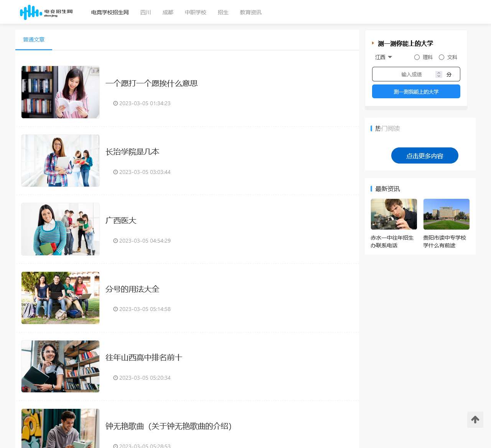The width and height of the screenshot is (491, 448).
Task: Switch to the 普通文章 tab
Action: (33, 40)
